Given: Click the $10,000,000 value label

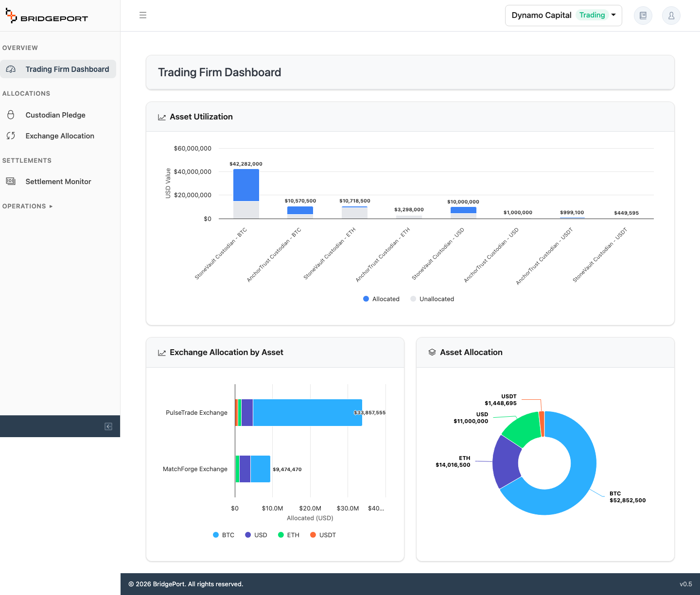Looking at the screenshot, I should point(463,202).
